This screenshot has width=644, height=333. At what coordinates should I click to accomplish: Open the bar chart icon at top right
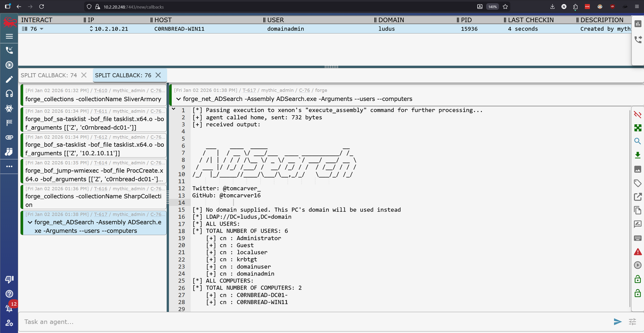(638, 24)
